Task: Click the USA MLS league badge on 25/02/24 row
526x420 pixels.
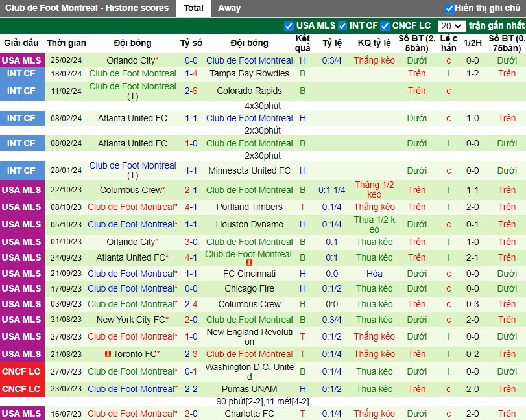Action: click(x=22, y=60)
